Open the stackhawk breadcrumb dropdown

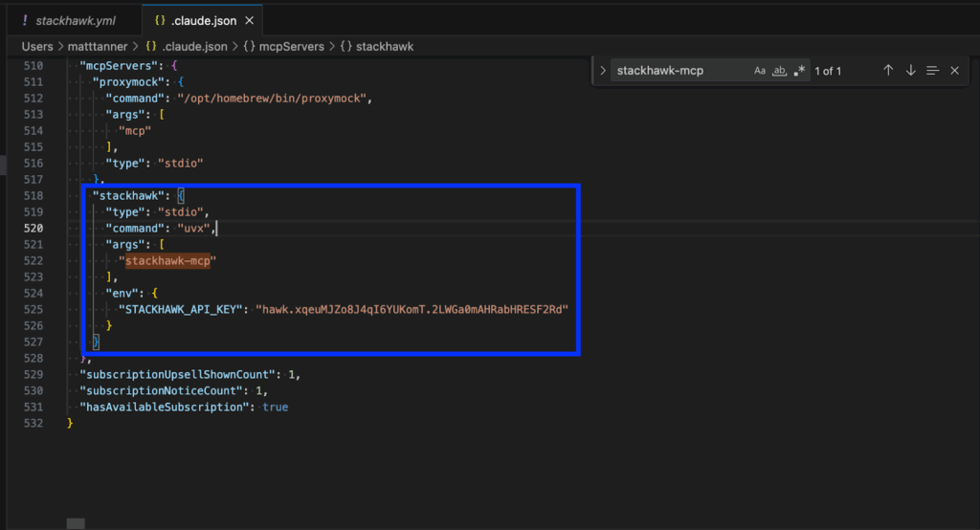(384, 46)
